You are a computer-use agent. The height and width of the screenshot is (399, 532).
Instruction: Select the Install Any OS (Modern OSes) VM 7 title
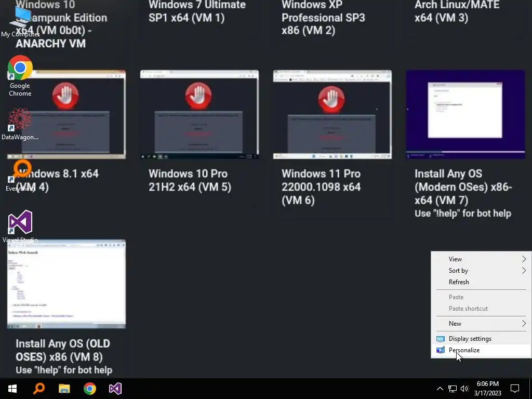(x=463, y=187)
